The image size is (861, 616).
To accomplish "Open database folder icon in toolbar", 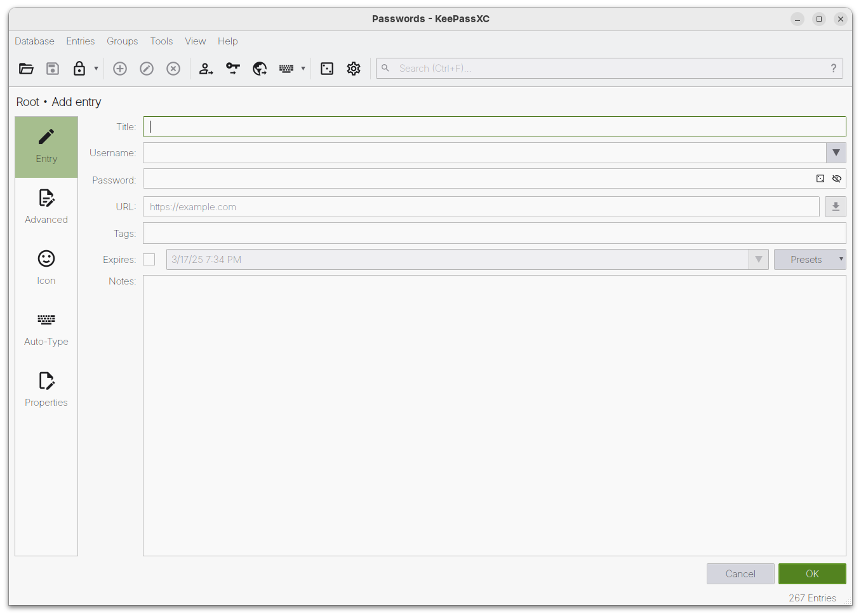I will click(x=26, y=69).
